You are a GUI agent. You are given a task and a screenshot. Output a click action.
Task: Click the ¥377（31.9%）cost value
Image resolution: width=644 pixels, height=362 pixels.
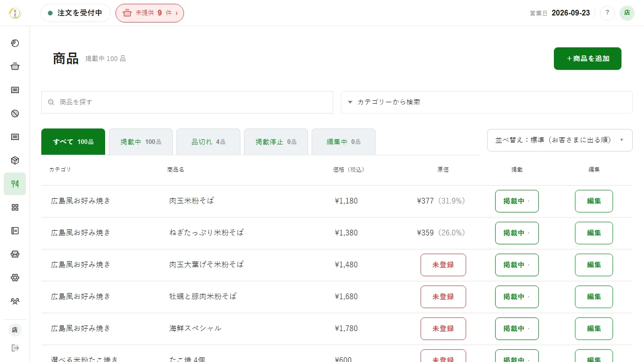[x=443, y=201]
